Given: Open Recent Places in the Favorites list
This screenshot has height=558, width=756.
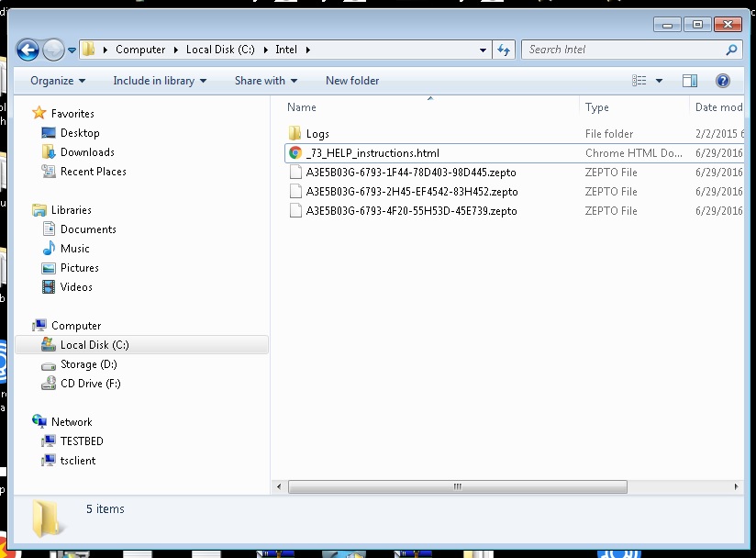Looking at the screenshot, I should tap(93, 172).
